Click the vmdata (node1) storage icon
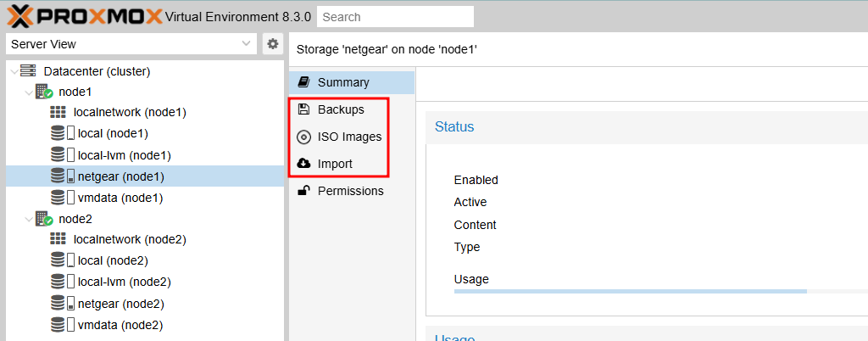Image resolution: width=868 pixels, height=341 pixels. pyautogui.click(x=62, y=197)
